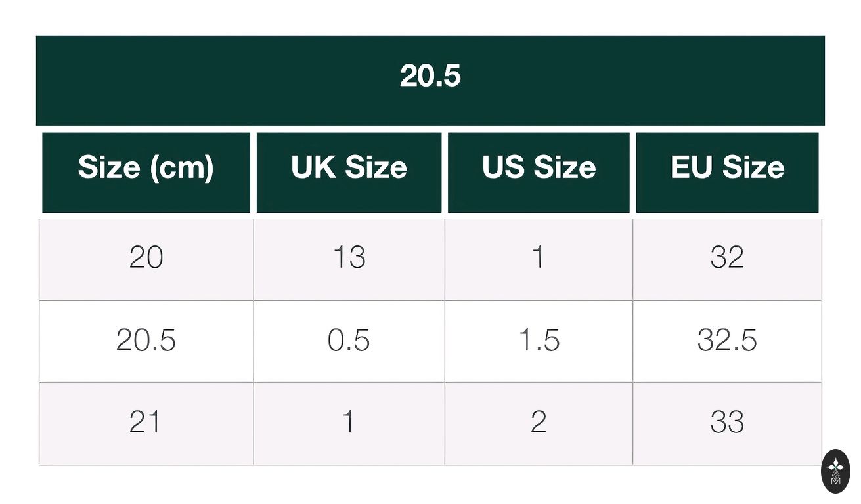The width and height of the screenshot is (861, 504).
Task: Select the US Size cell showing 2
Action: (x=539, y=423)
